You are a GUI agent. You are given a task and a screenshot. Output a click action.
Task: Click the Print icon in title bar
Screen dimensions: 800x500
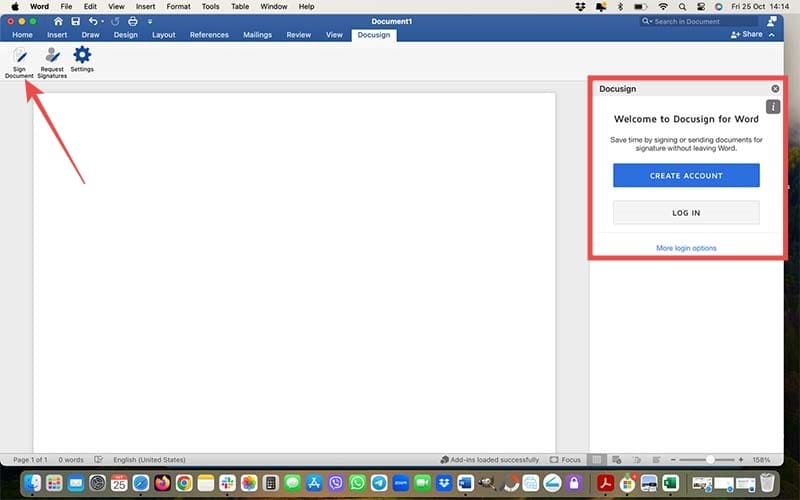click(132, 21)
